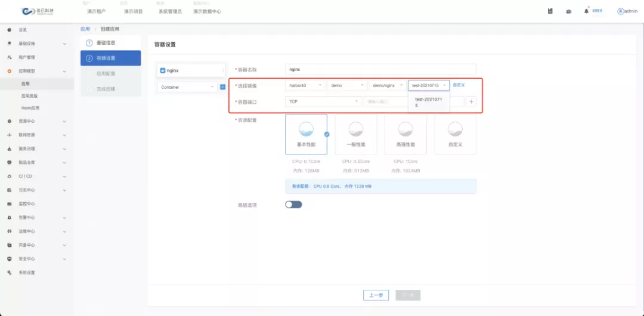Focus the container port number input

(385, 101)
